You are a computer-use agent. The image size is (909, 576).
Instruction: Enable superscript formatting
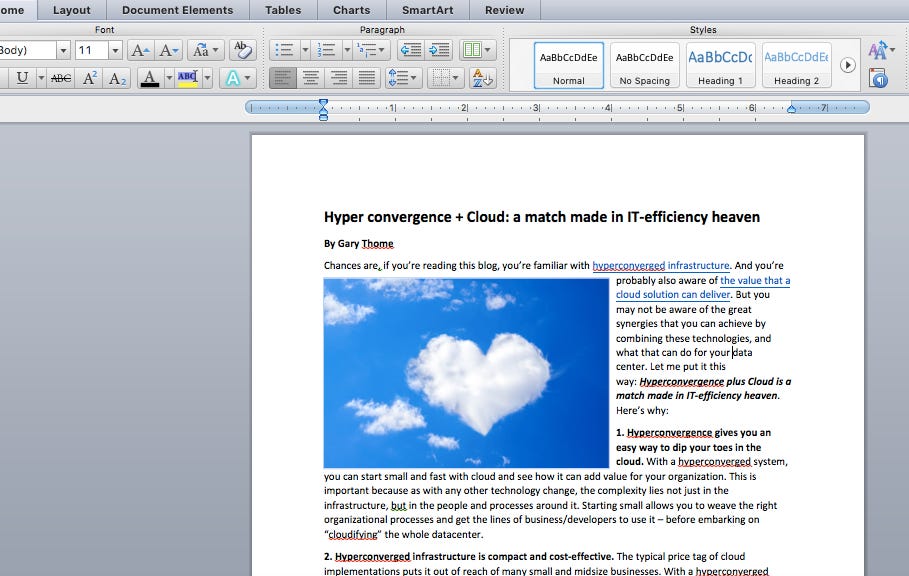pos(90,76)
